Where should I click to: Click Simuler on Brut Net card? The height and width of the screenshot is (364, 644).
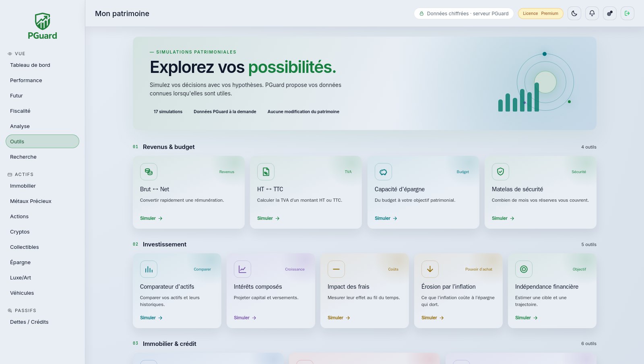pyautogui.click(x=151, y=218)
